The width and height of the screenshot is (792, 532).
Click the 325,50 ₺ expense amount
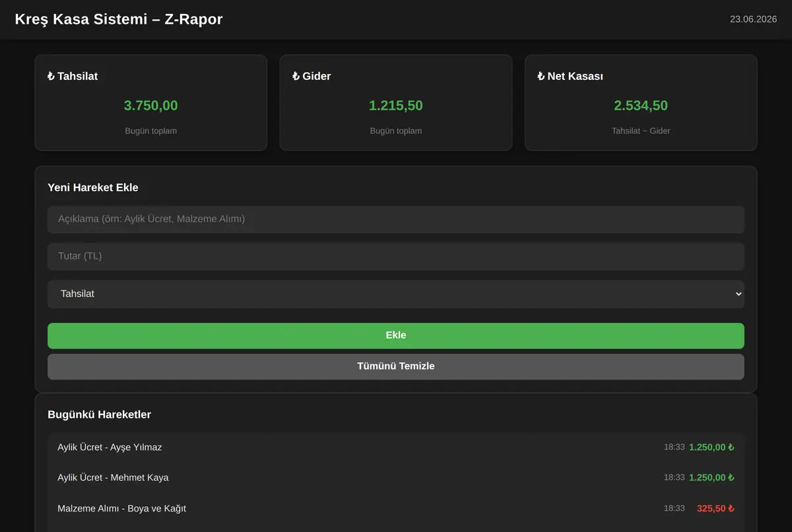(715, 509)
